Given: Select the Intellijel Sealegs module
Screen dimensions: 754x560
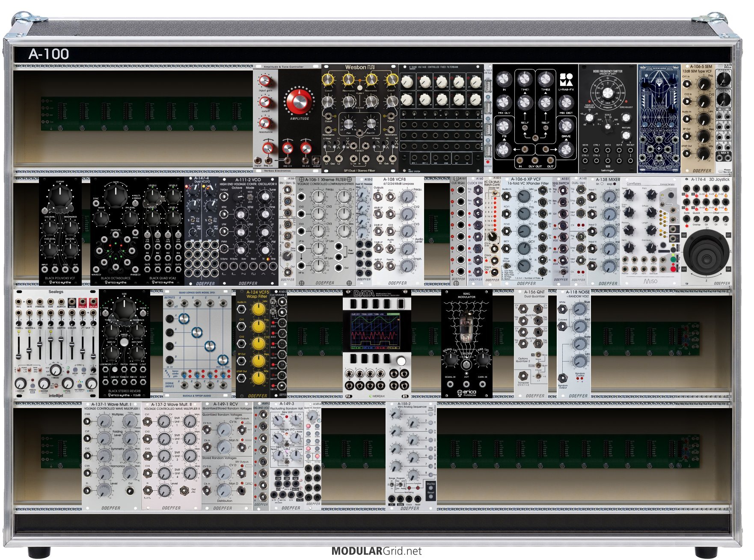Looking at the screenshot, I should click(56, 344).
